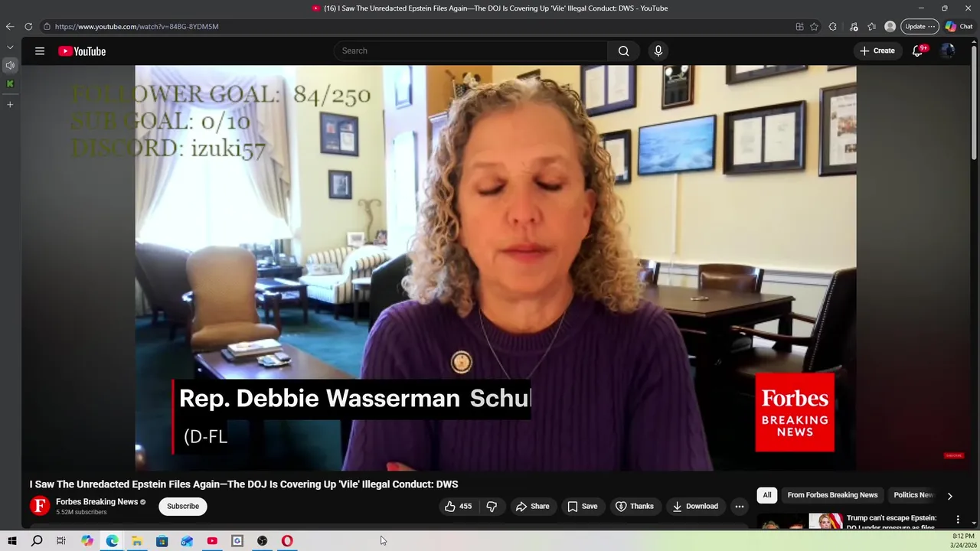Select the Politics News chip
The image size is (980, 551).
(913, 495)
